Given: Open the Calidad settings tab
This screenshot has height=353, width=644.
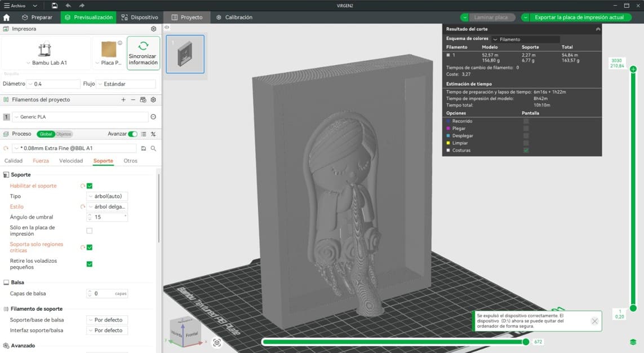Looking at the screenshot, I should [x=14, y=161].
